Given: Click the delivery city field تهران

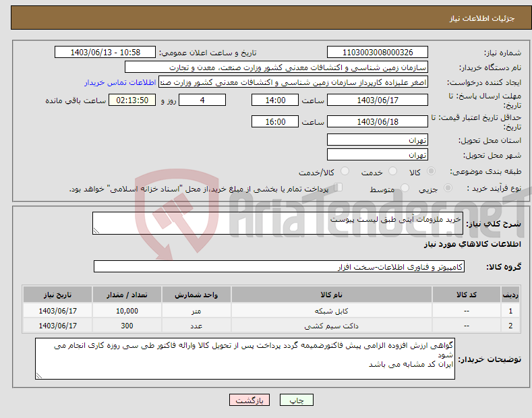Looking at the screenshot, I should [378, 154].
